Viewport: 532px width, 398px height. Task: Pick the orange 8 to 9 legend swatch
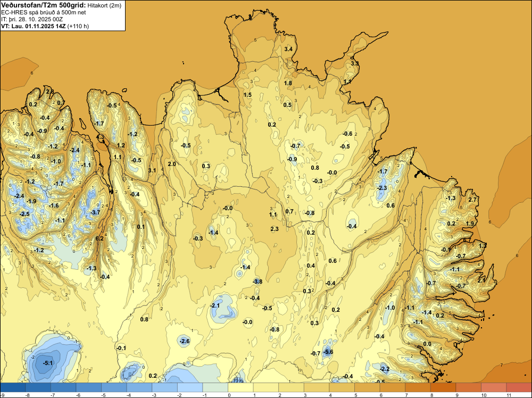coord(443,387)
